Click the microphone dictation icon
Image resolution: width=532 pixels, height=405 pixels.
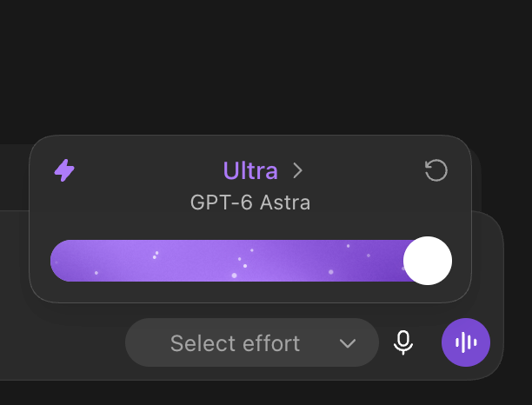click(x=403, y=342)
